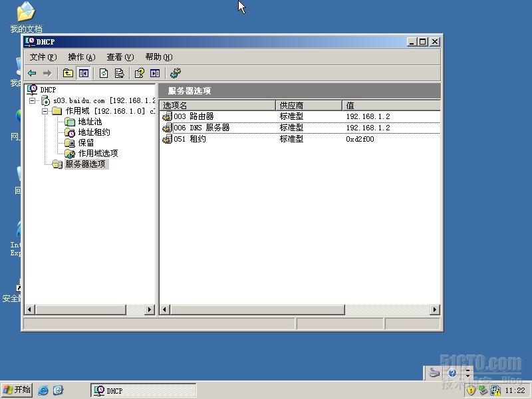
Task: Click value 192.168.1.2 in the 003 路由器 row
Action: click(368, 116)
